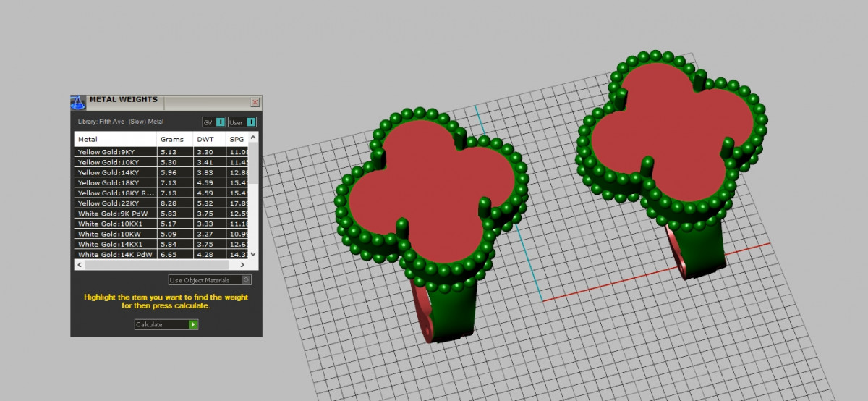The height and width of the screenshot is (401, 868).
Task: Select the Yellow Gold:9KY row
Action: point(116,152)
